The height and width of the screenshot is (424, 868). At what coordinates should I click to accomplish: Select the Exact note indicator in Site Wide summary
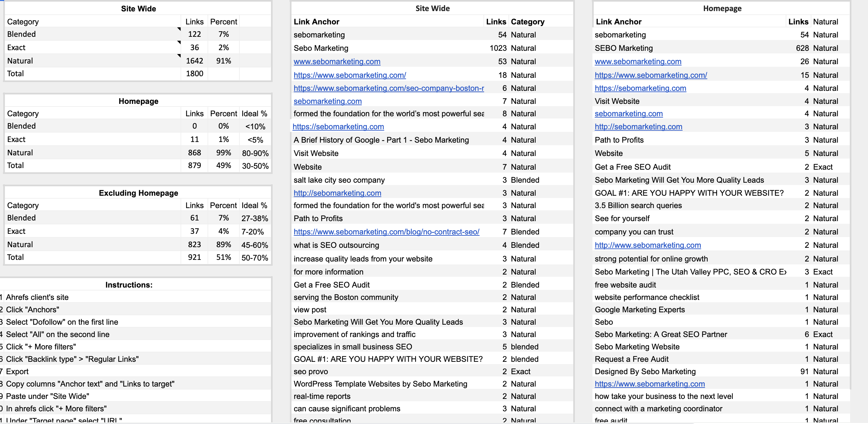179,43
